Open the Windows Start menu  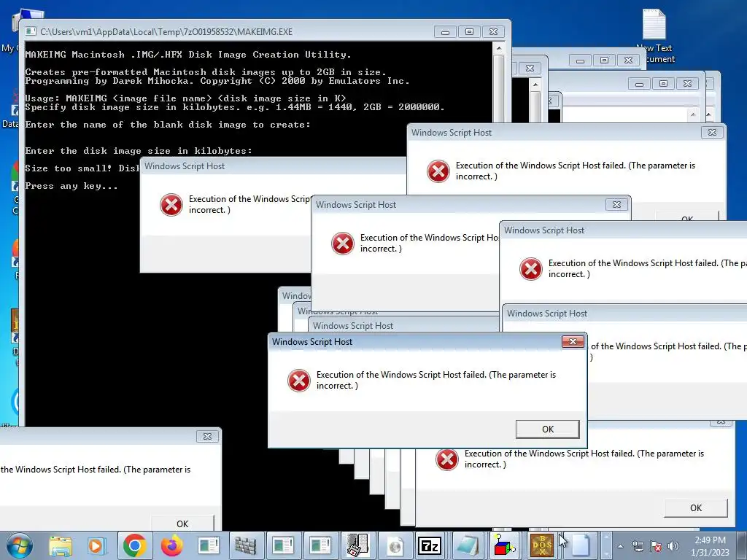point(19,545)
